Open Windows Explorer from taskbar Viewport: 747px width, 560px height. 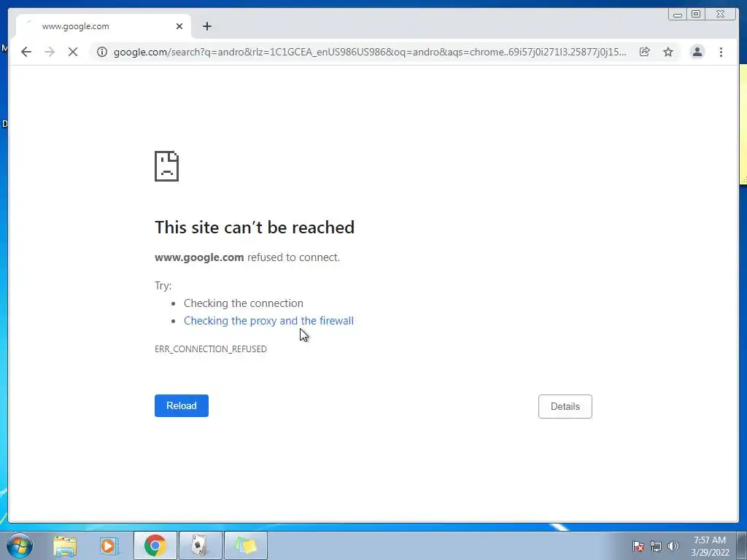[65, 545]
